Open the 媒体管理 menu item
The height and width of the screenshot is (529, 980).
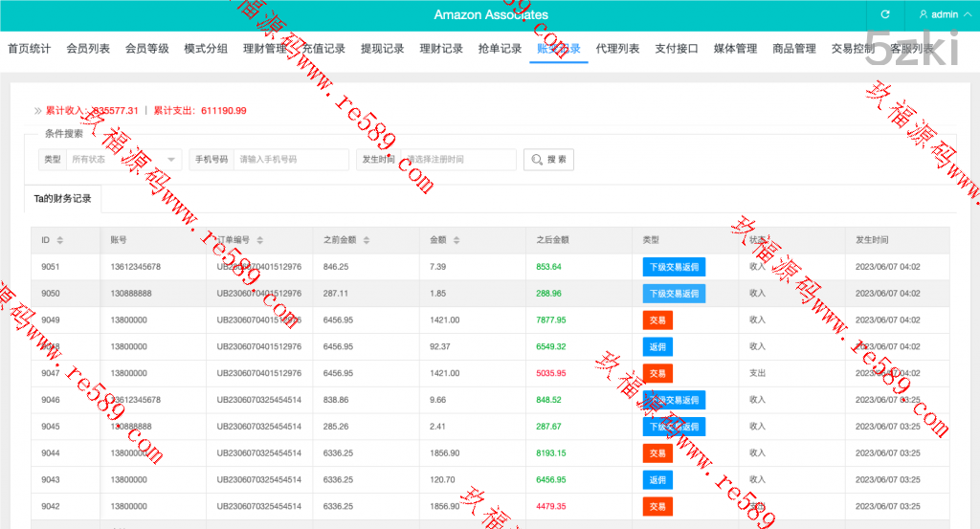tap(735, 49)
